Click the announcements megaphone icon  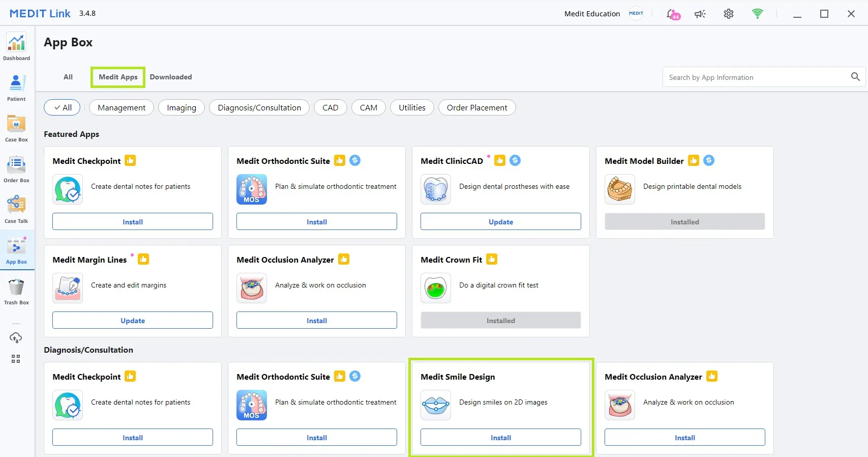click(x=700, y=14)
